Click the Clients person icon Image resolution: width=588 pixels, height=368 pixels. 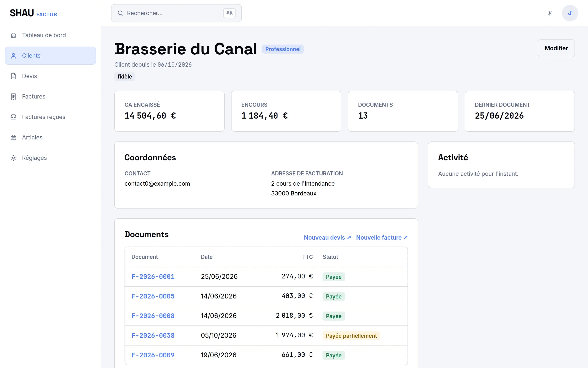coord(14,56)
